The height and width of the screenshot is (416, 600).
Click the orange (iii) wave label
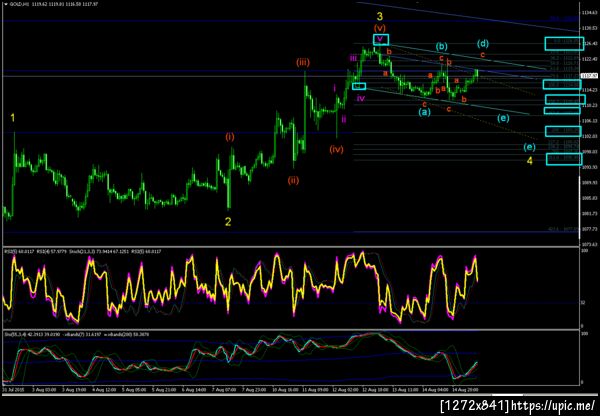point(303,62)
